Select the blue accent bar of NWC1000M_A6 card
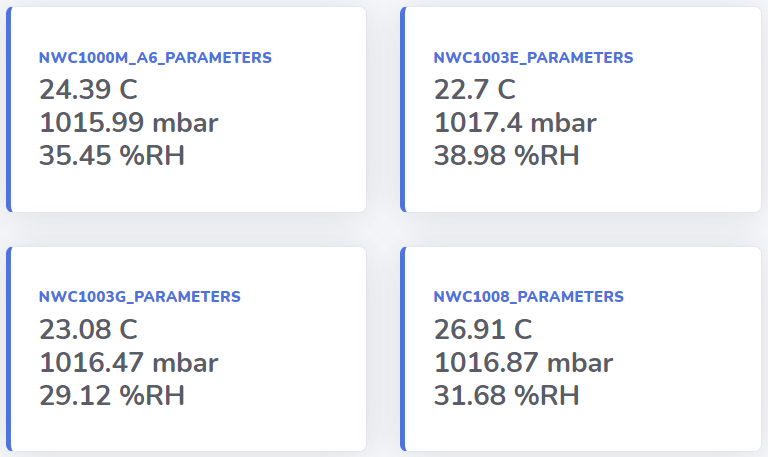768x457 pixels. pos(8,109)
